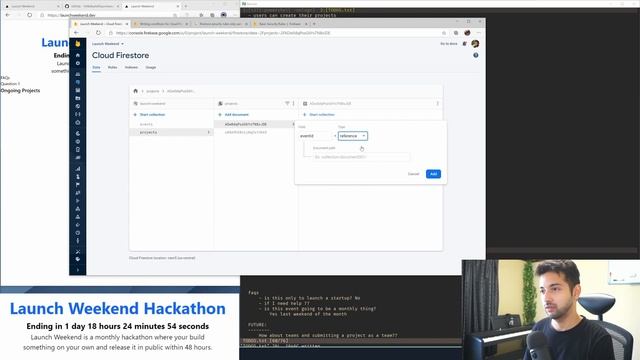
Task: Select the projects collection row
Action: [171, 132]
